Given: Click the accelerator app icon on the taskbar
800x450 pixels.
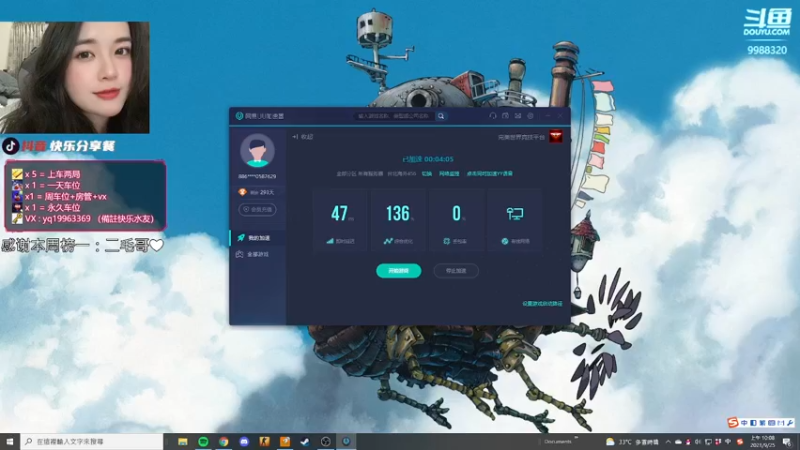Looking at the screenshot, I should pos(346,441).
